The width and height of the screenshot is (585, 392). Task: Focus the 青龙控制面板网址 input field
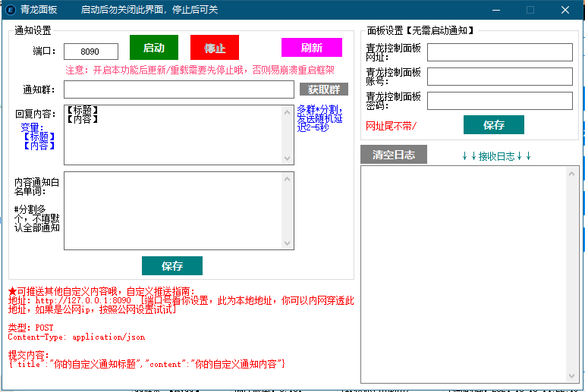tap(500, 52)
